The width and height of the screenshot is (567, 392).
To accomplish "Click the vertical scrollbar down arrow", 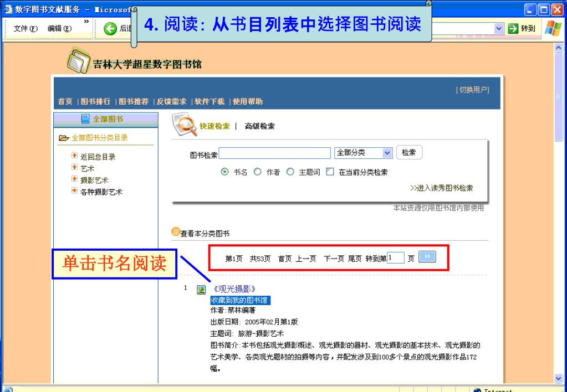I will click(x=559, y=378).
